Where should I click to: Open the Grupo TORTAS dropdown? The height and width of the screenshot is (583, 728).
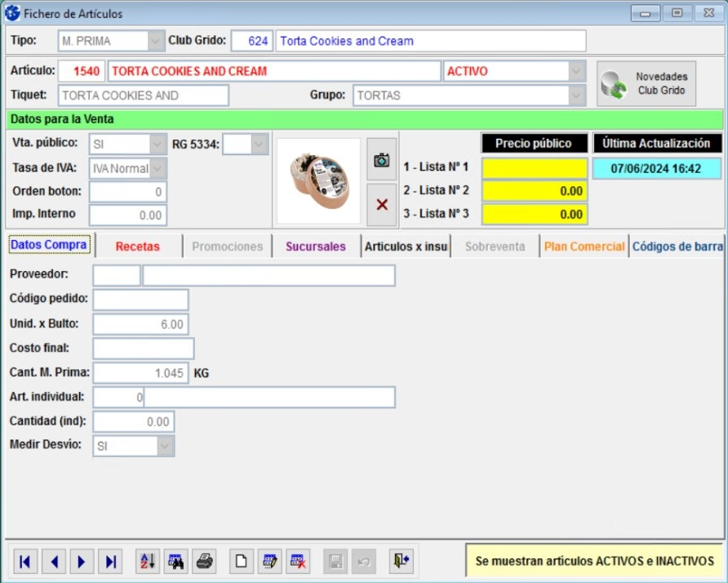pyautogui.click(x=577, y=96)
